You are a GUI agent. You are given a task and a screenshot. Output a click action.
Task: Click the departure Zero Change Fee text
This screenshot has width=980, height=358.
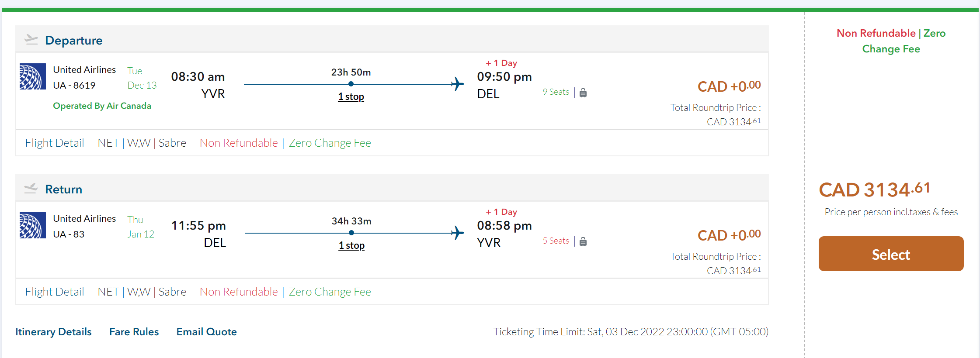330,143
